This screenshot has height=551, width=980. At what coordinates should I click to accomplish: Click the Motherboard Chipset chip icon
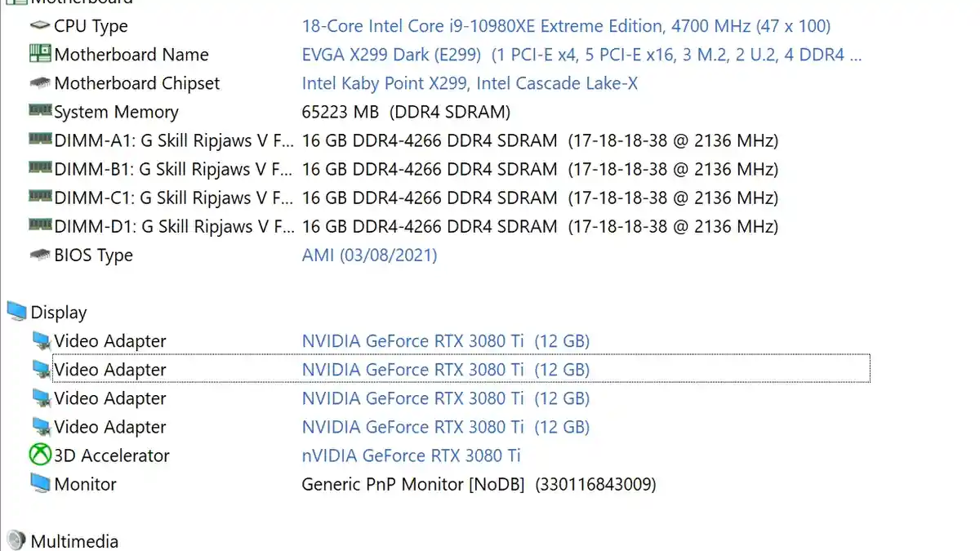pyautogui.click(x=39, y=83)
